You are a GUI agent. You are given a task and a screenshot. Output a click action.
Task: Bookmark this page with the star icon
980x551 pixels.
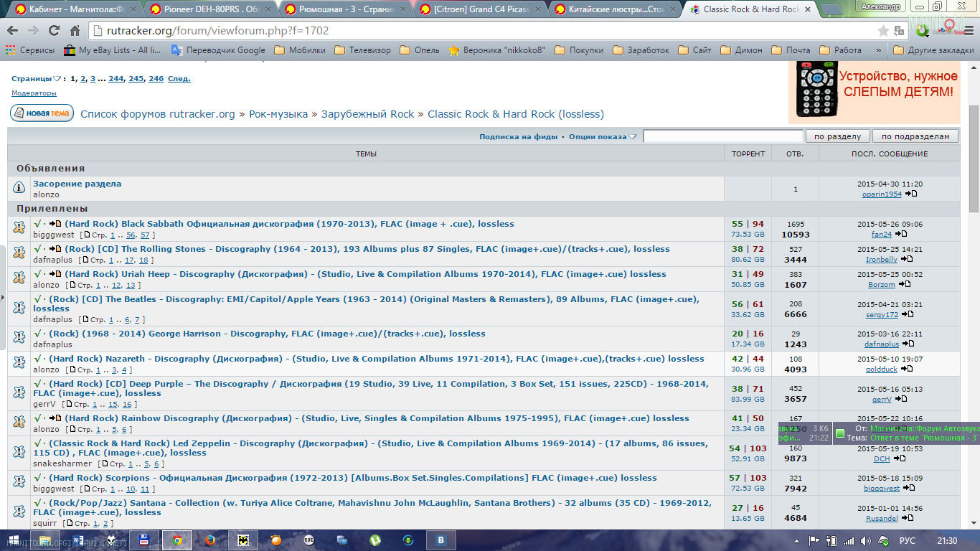[x=883, y=31]
